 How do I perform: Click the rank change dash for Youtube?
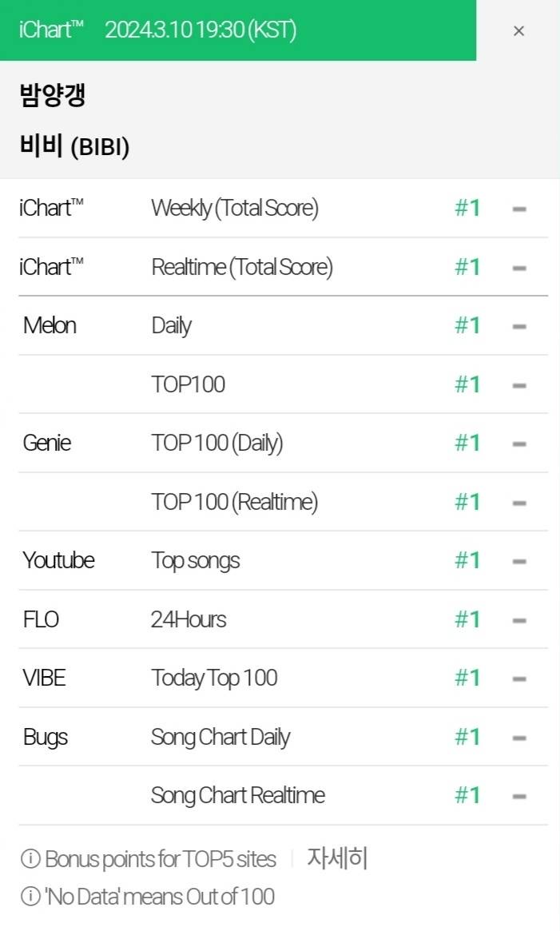519,561
